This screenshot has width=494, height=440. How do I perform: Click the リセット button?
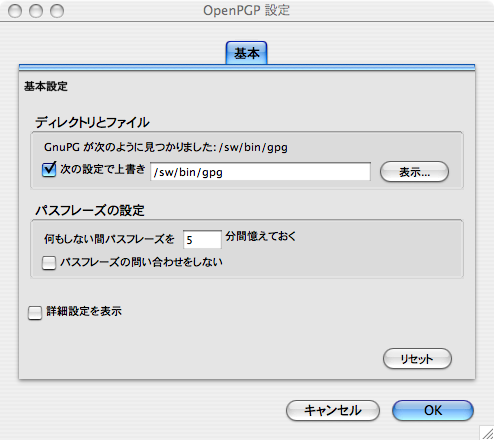pos(417,359)
